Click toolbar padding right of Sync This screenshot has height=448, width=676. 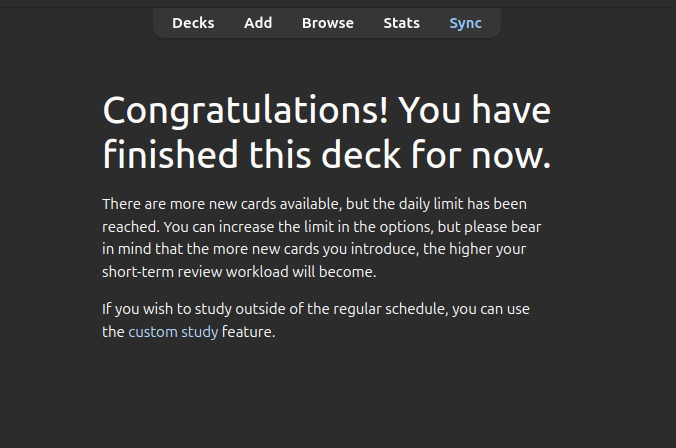click(492, 23)
